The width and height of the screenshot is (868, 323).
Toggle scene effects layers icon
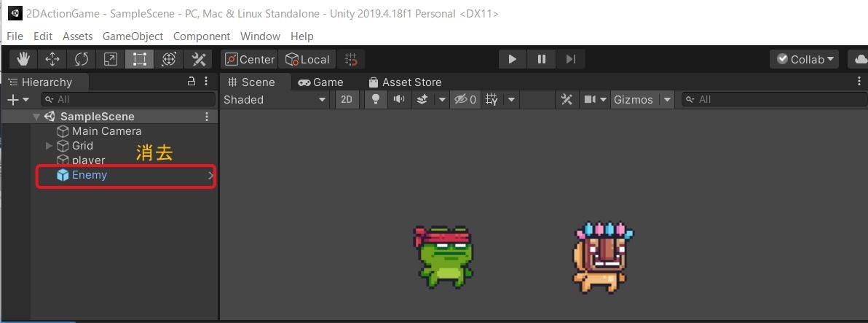422,100
